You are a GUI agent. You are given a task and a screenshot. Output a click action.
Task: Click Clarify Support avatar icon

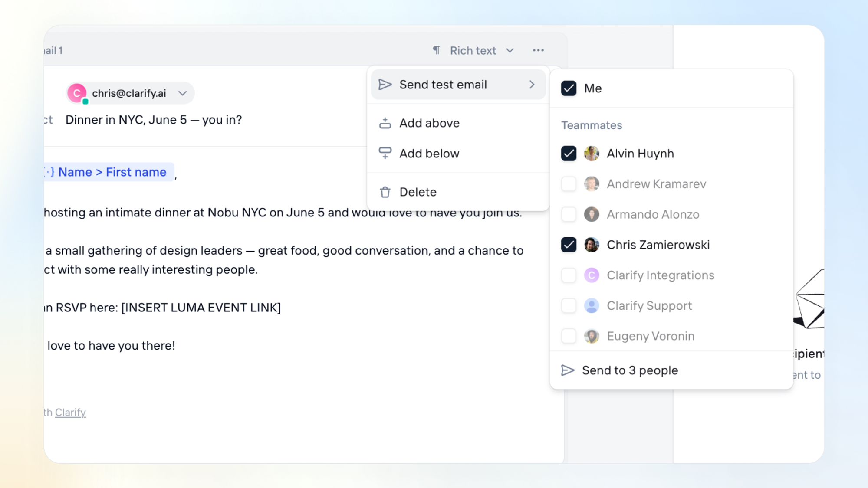(592, 305)
